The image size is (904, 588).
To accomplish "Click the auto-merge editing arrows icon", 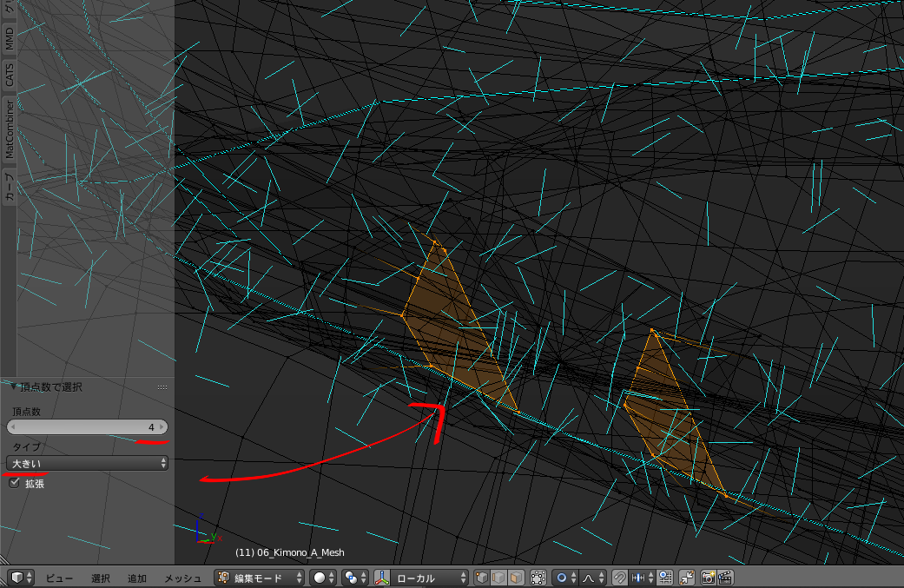I will 686,578.
